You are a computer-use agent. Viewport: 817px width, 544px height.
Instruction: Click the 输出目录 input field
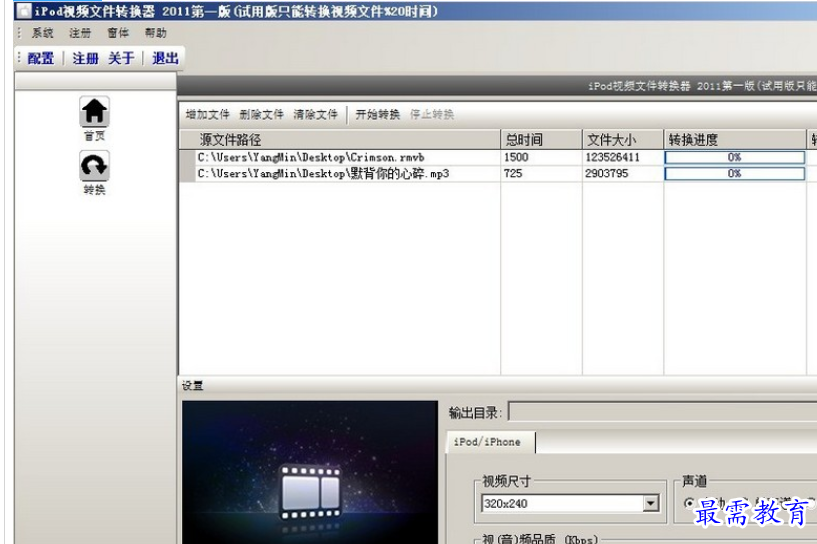(x=662, y=411)
